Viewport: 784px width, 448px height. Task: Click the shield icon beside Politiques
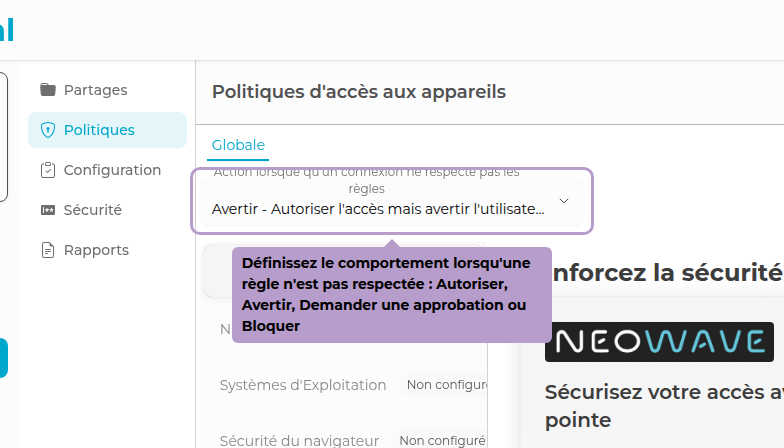pyautogui.click(x=48, y=130)
